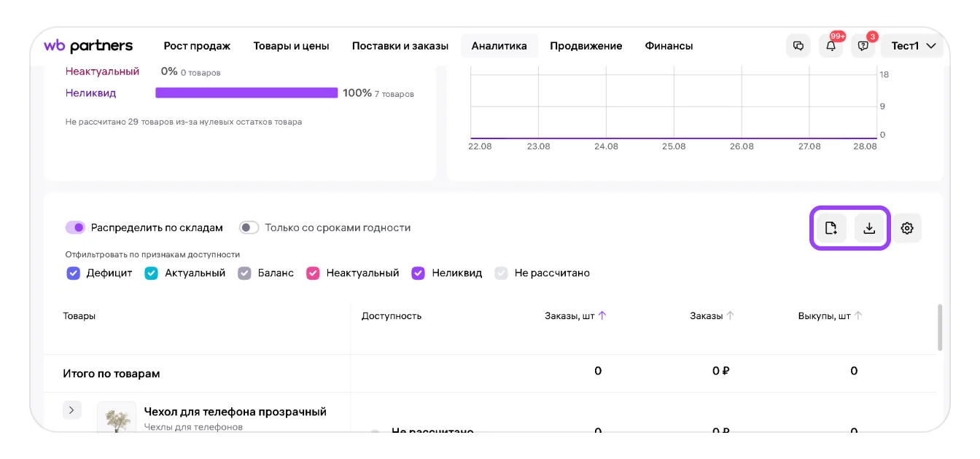This screenshot has height=459, width=980.
Task: Uncheck the Дефицит checkbox
Action: 73,273
